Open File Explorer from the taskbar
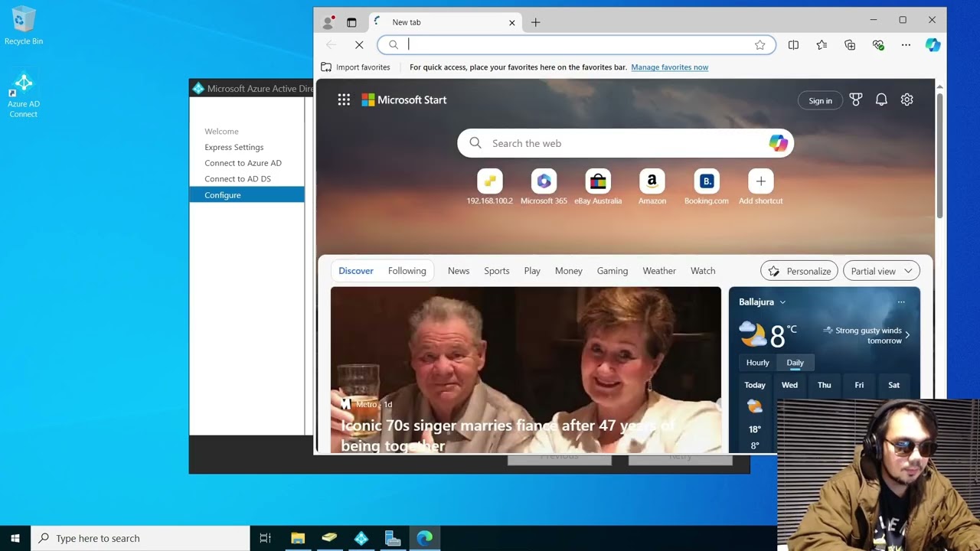This screenshot has height=551, width=980. (x=298, y=538)
